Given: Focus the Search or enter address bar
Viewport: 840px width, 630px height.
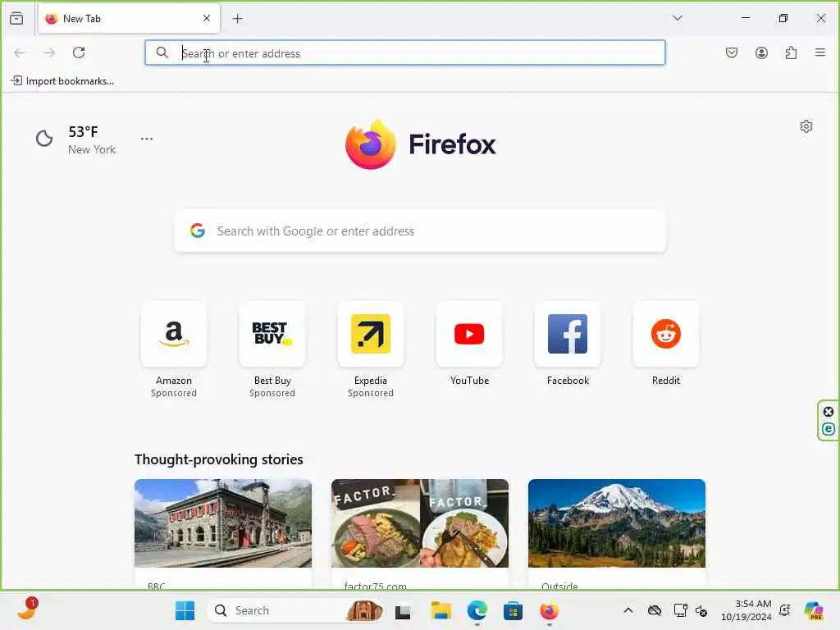Looking at the screenshot, I should coord(405,52).
